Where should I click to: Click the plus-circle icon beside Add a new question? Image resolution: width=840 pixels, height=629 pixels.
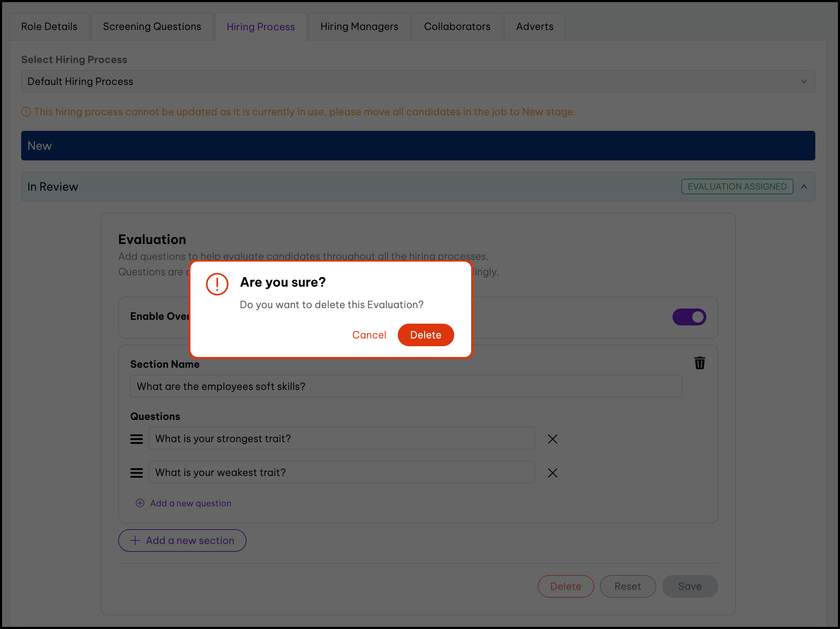[140, 503]
